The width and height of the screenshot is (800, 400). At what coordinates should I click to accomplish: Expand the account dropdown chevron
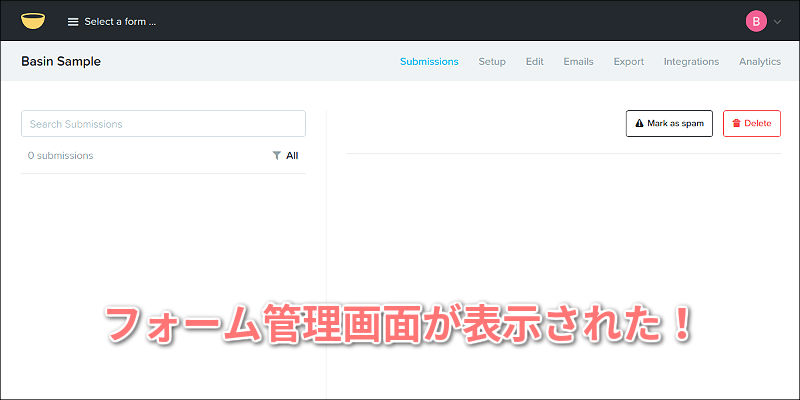coord(777,21)
